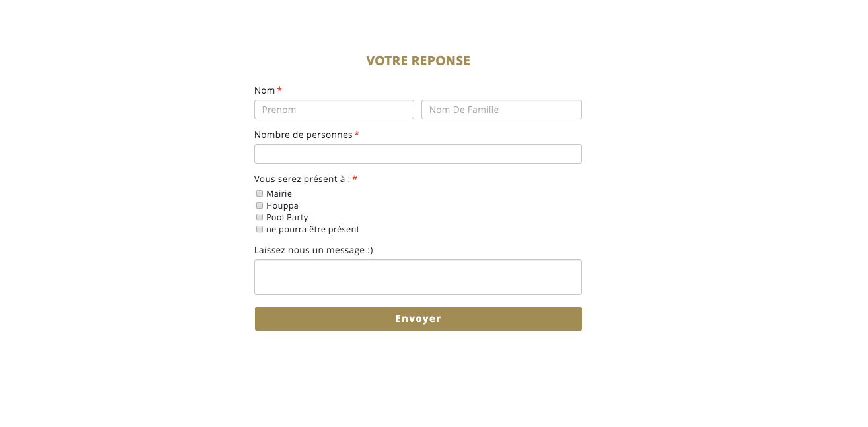
Task: Click the 'VOTRE REPONSE' heading
Action: pyautogui.click(x=418, y=61)
